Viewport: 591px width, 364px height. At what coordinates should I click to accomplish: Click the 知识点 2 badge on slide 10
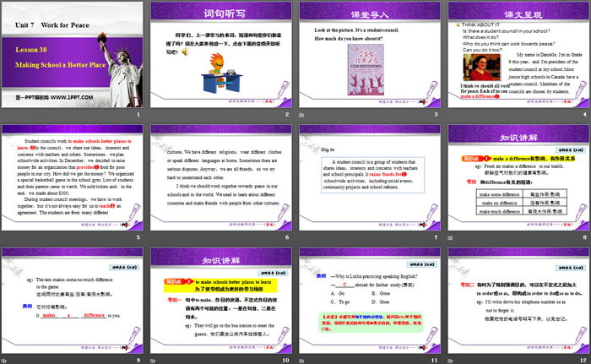[x=179, y=281]
